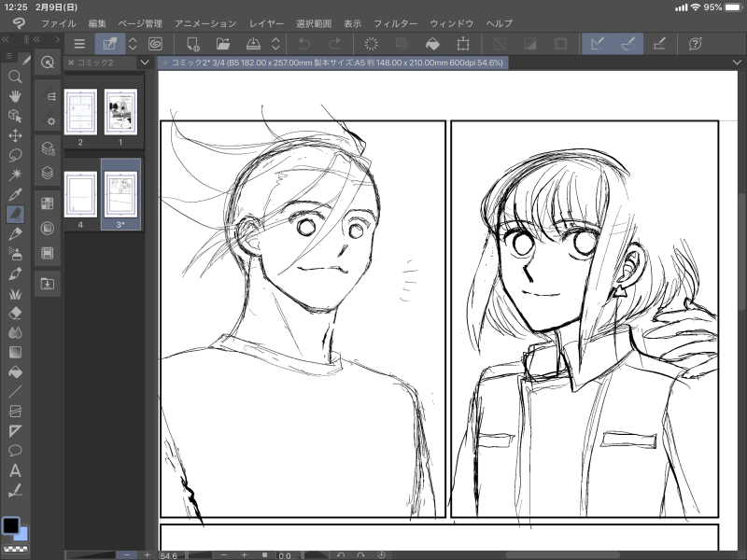Collapse the tool palette with double chevron
The image size is (747, 560).
(x=6, y=39)
